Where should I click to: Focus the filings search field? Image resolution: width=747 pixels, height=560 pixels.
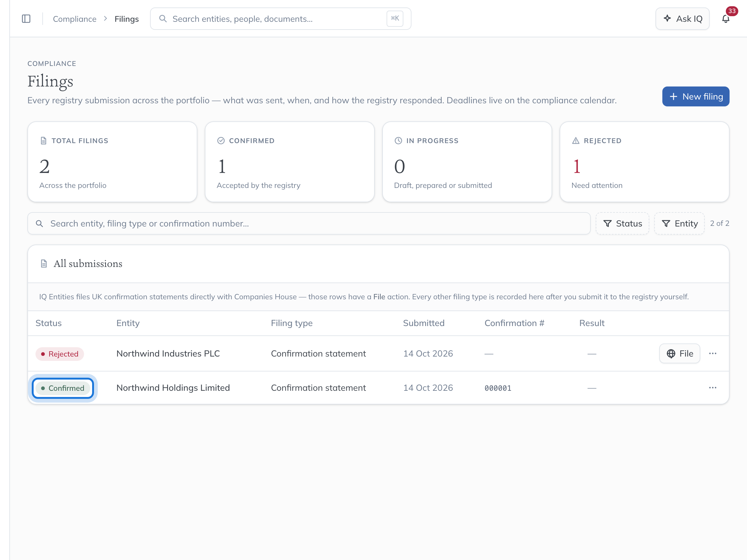point(309,223)
